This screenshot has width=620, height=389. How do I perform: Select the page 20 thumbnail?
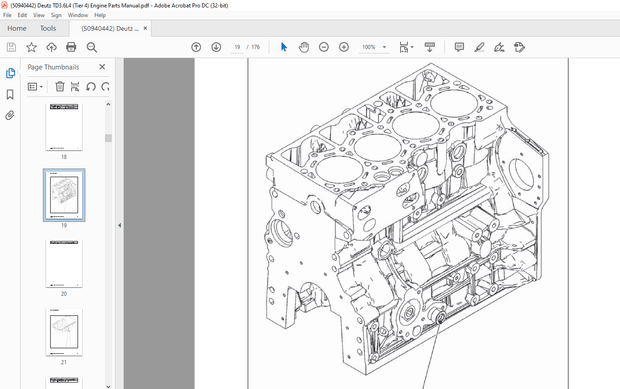click(x=64, y=264)
